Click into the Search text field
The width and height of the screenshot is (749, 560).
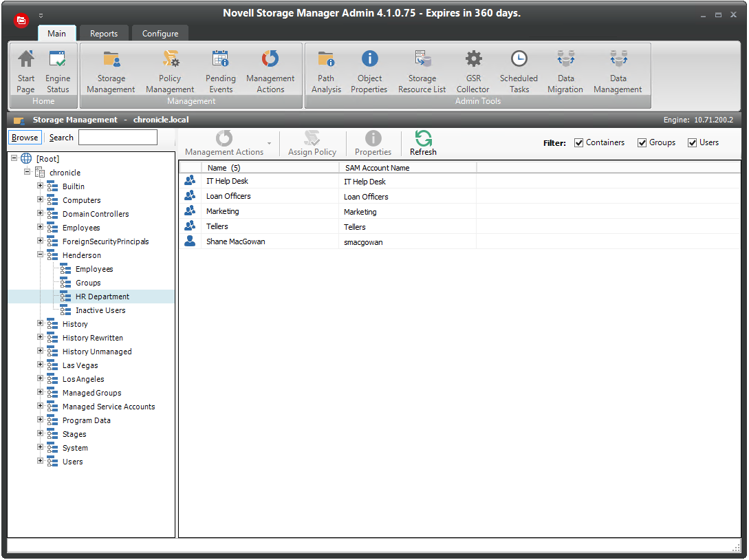click(118, 138)
